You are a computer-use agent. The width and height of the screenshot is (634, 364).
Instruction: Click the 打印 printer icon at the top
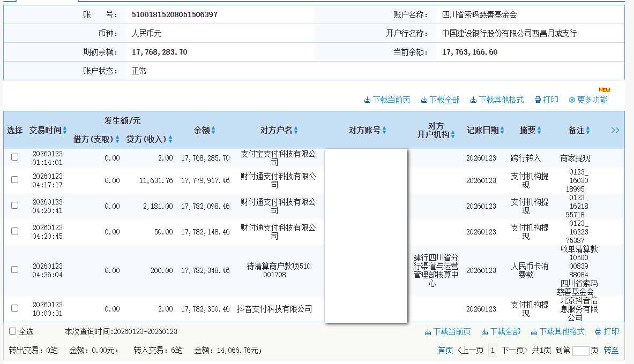coord(546,100)
